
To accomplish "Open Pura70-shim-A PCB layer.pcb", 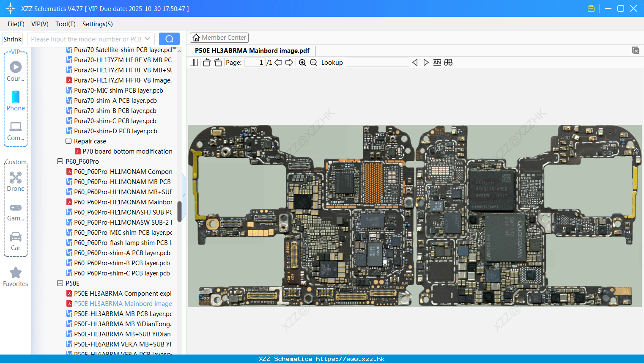I will pos(112,101).
